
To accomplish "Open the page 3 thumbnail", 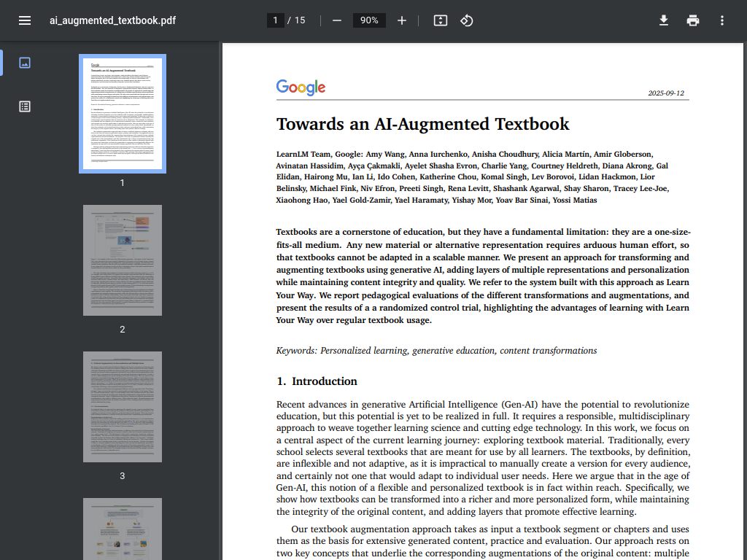I will pos(123,407).
